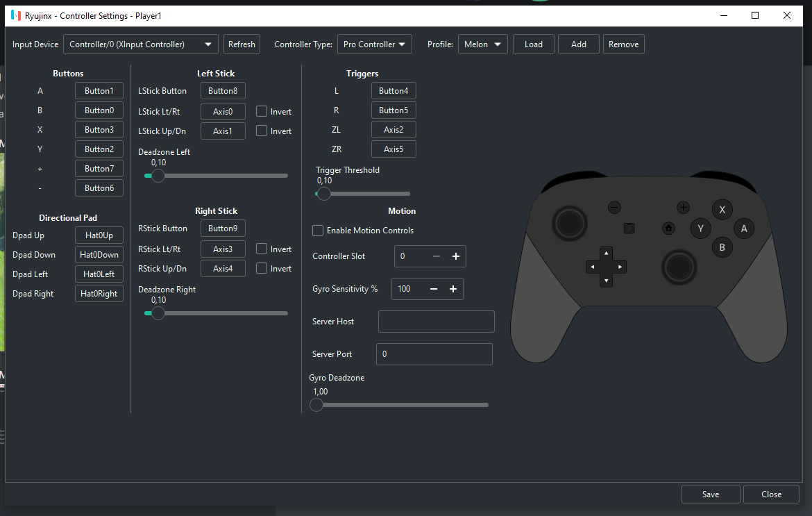Remap RStick Up/Dn axis (Axis4)
This screenshot has width=812, height=516.
223,268
